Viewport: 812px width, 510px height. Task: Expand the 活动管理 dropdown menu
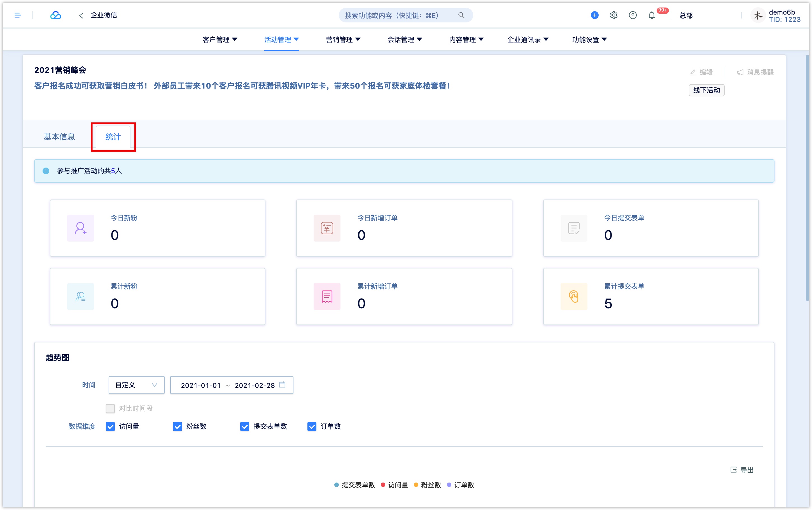[281, 40]
